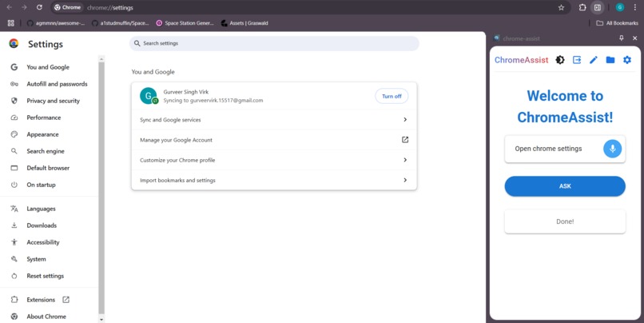Open the Space Station Gener... bookmark
The image size is (644, 323).
[185, 23]
